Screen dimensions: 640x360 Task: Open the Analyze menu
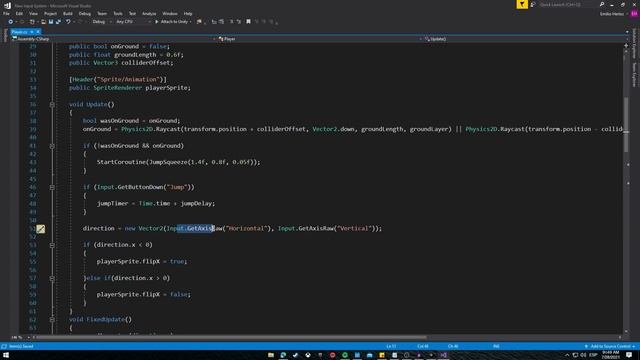click(x=149, y=13)
